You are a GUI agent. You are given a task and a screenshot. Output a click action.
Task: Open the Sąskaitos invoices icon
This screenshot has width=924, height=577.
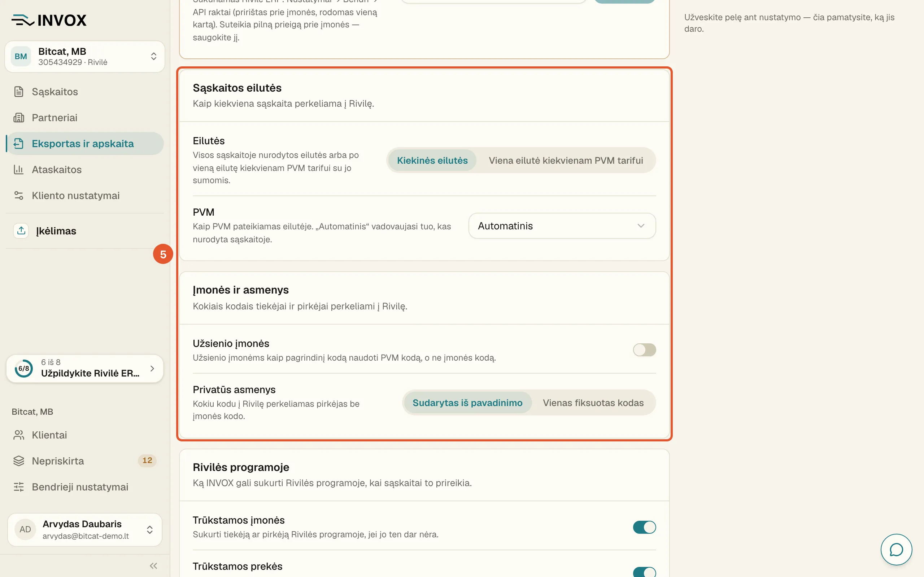tap(19, 92)
